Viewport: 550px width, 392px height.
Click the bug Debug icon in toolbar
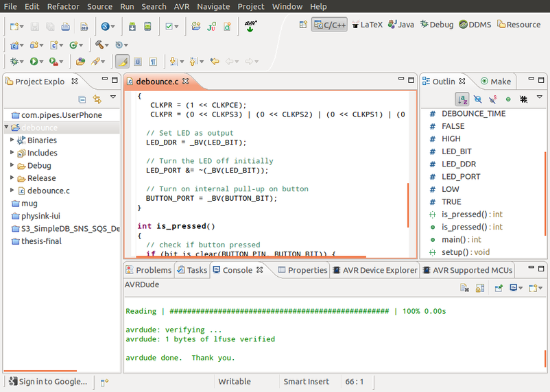click(x=13, y=62)
